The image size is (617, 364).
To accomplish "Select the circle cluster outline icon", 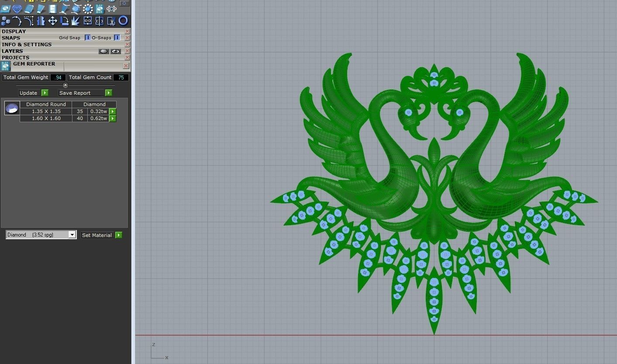I will (x=111, y=9).
